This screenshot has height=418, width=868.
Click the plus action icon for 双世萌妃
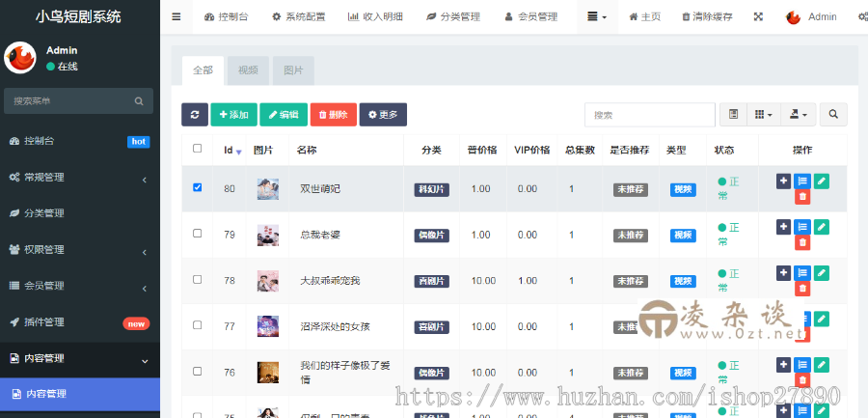(x=783, y=181)
